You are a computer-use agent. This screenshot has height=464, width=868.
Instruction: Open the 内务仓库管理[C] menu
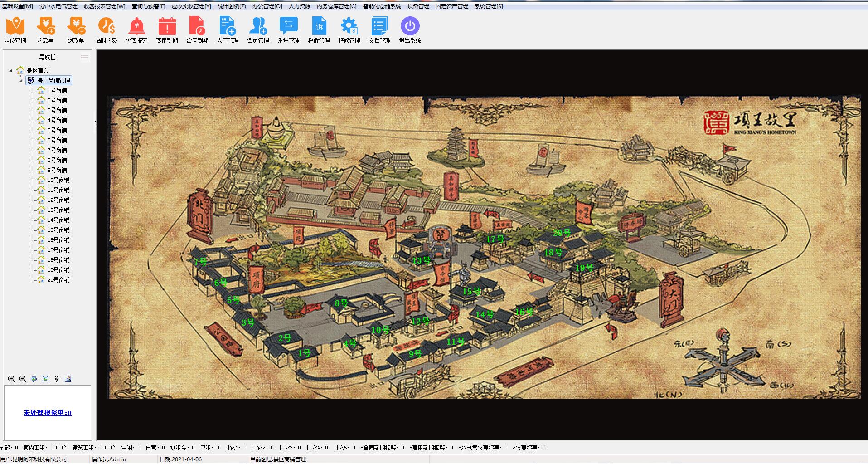pos(337,6)
